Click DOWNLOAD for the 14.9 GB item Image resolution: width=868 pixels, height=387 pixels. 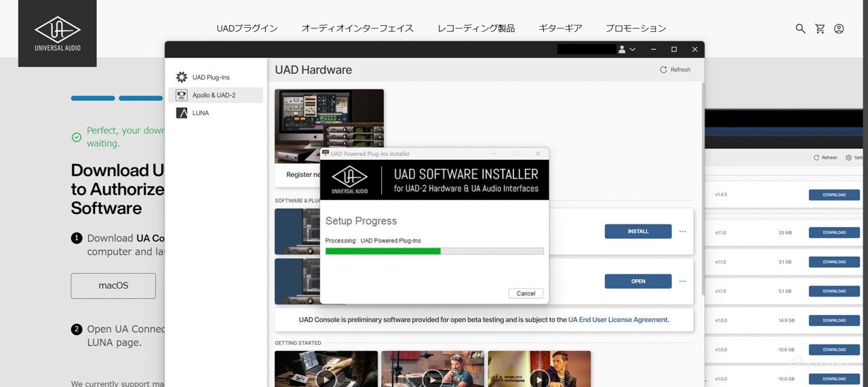(834, 320)
